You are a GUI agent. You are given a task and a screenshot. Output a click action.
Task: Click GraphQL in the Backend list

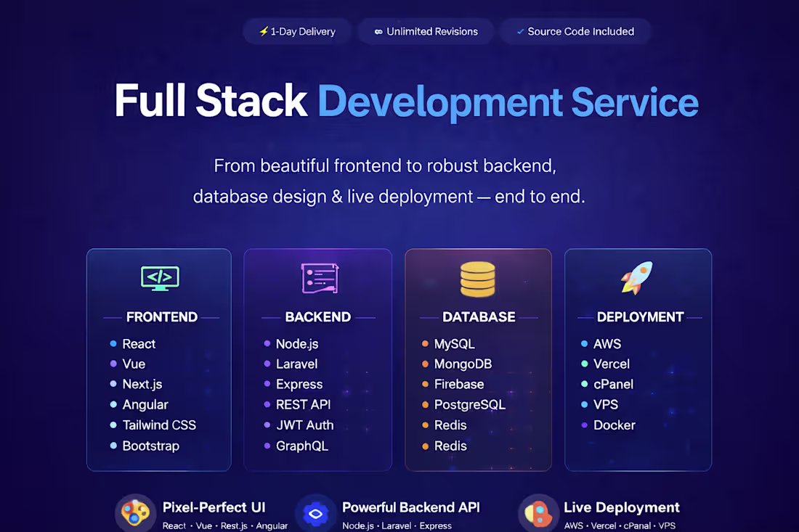coord(301,446)
